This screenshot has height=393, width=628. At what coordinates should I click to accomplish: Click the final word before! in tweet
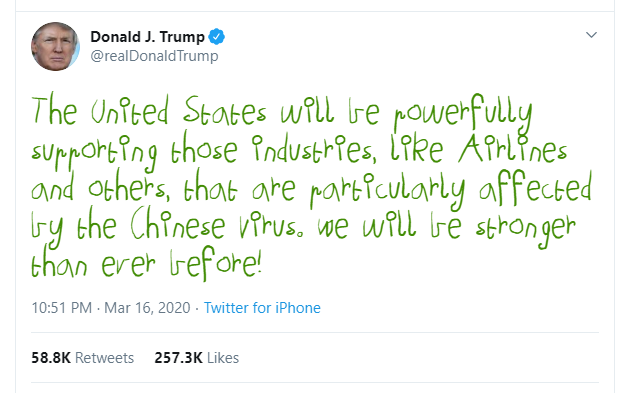[x=216, y=264]
